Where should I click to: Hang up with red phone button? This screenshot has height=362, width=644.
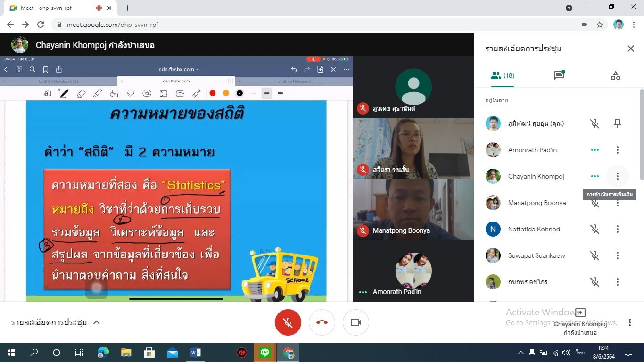pos(322,322)
